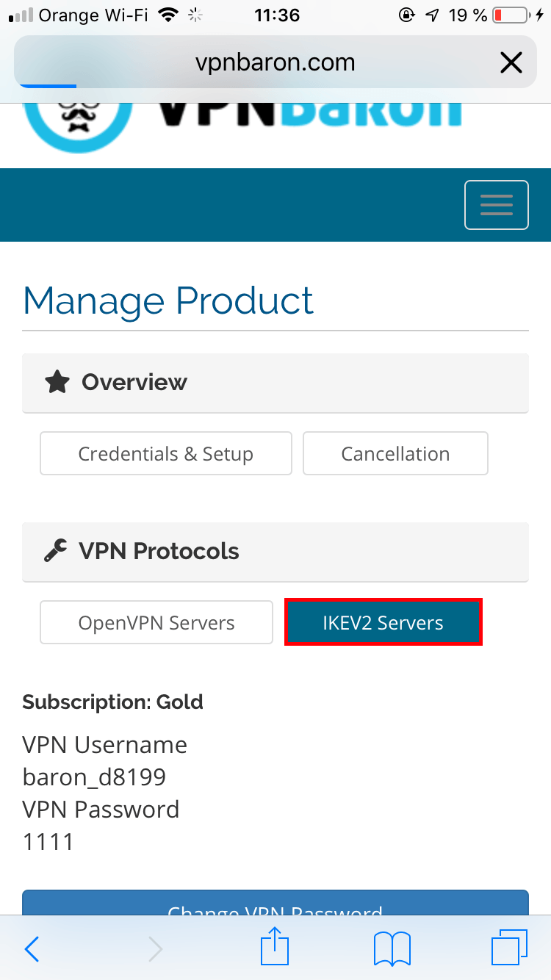The height and width of the screenshot is (980, 551).
Task: Open the Safari bookmarks book icon
Action: click(x=392, y=949)
